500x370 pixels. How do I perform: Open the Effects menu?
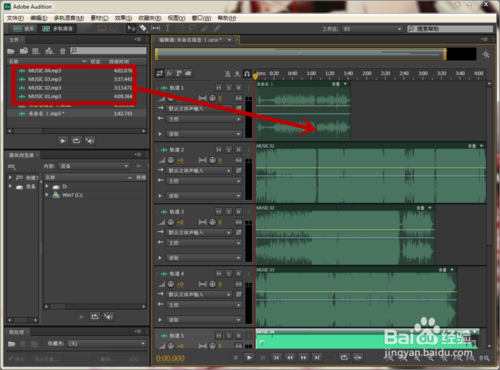pos(123,18)
